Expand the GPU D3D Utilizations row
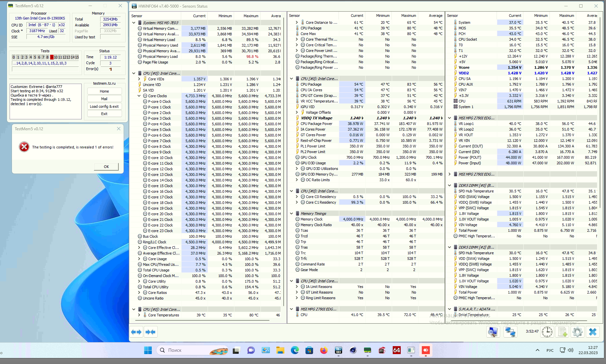The width and height of the screenshot is (606, 364). [x=297, y=169]
